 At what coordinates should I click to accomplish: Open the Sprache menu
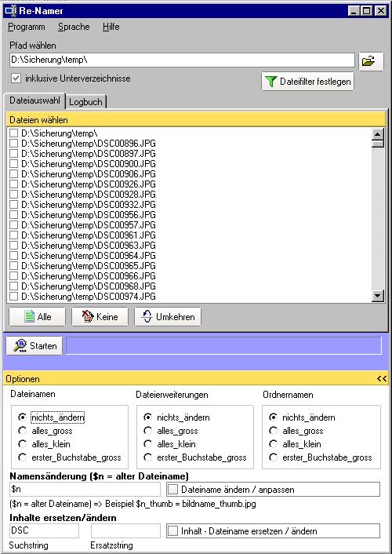(x=74, y=27)
